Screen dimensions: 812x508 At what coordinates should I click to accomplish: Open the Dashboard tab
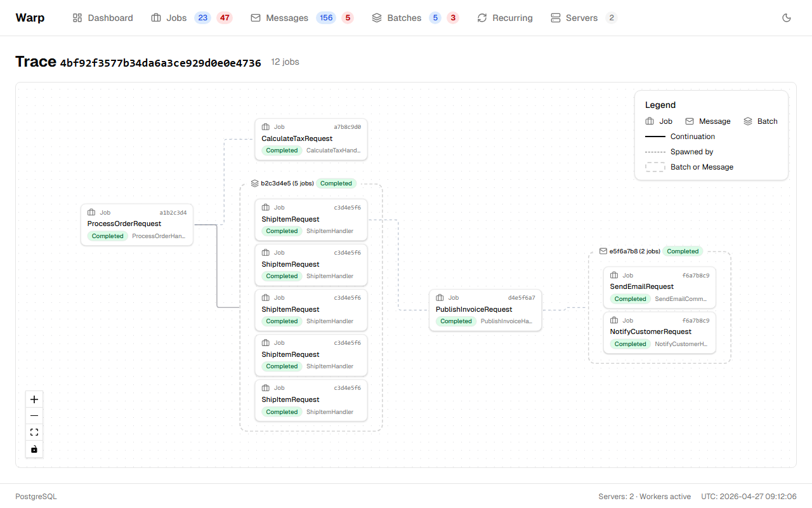[103, 18]
